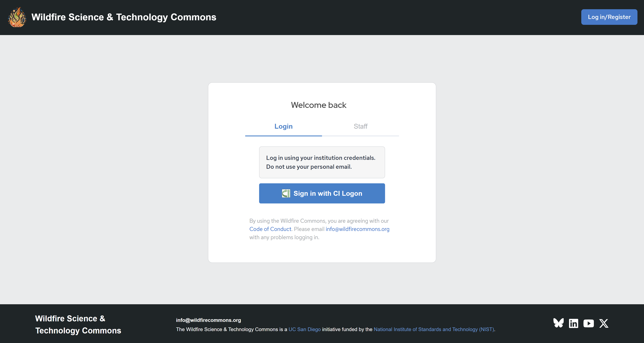Click info@wildfirecommons.org link in login card

point(357,229)
